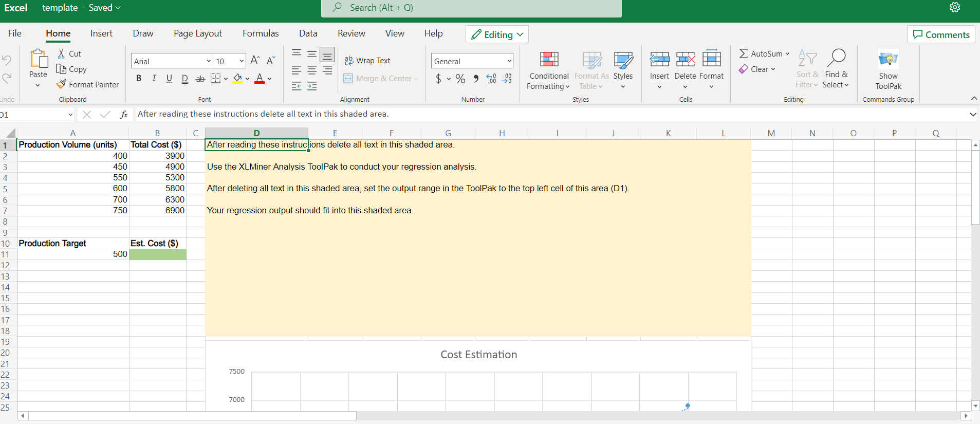This screenshot has width=980, height=424.
Task: Open Conditional Formatting menu
Action: [x=549, y=70]
